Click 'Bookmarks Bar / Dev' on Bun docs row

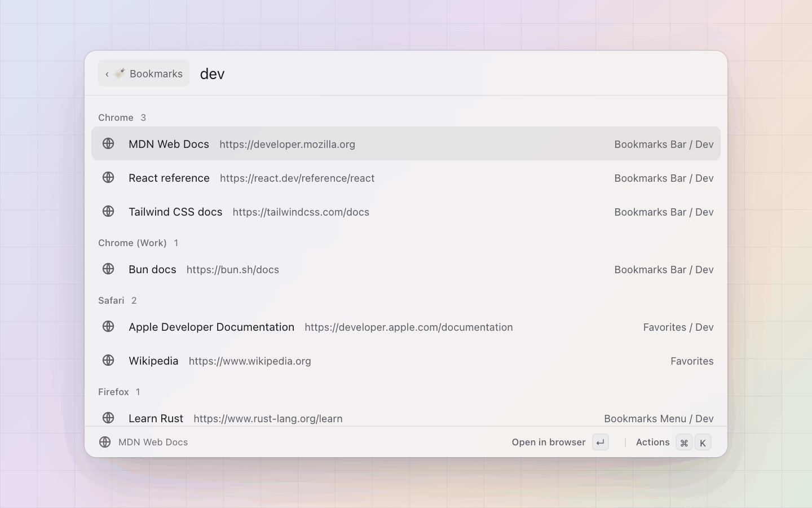point(664,269)
